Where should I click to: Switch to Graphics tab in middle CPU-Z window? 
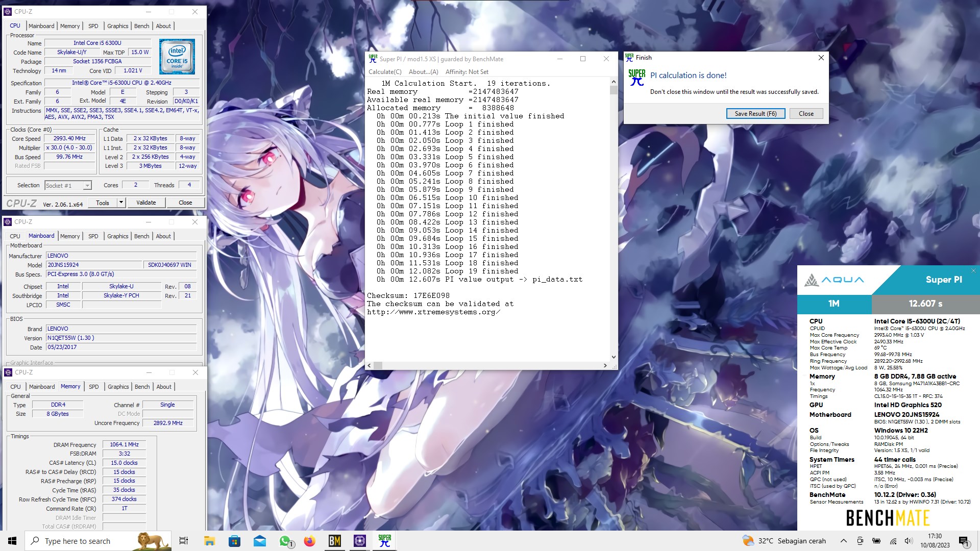118,236
